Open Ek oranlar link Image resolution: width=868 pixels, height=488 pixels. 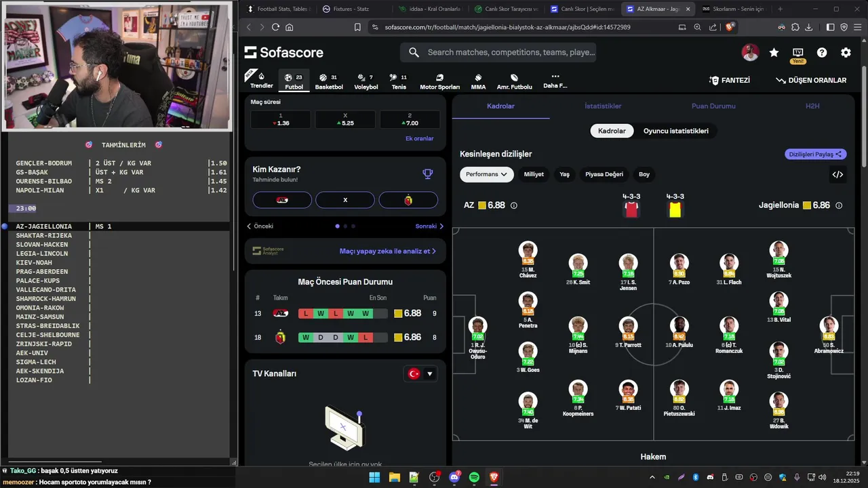[x=419, y=138]
